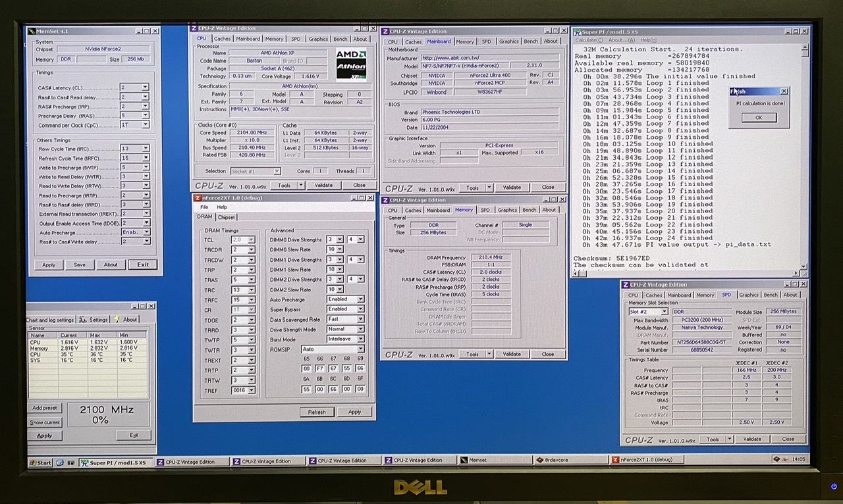
Task: Click Refresh button in nForce2XT
Action: point(317,412)
